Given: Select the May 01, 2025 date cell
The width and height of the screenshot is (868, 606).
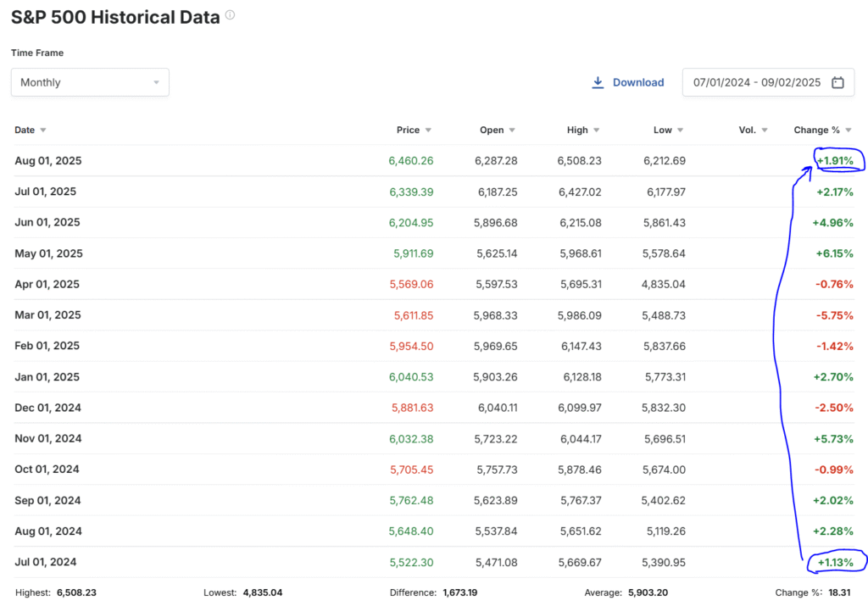Looking at the screenshot, I should tap(48, 253).
